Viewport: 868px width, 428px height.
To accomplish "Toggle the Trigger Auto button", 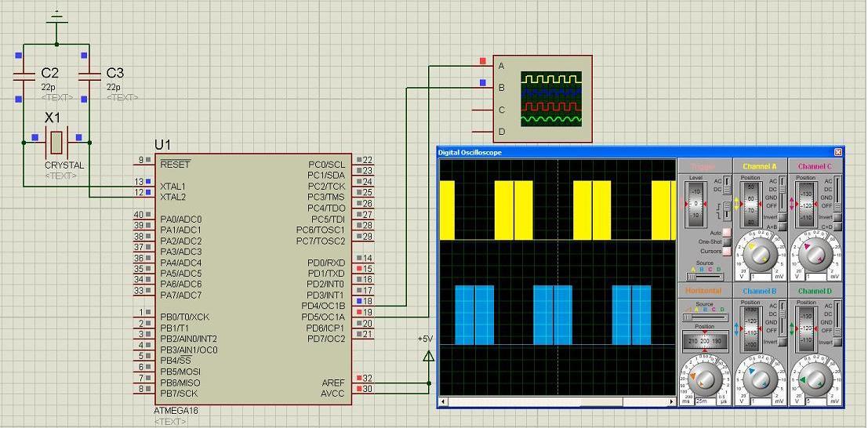I will tap(726, 233).
